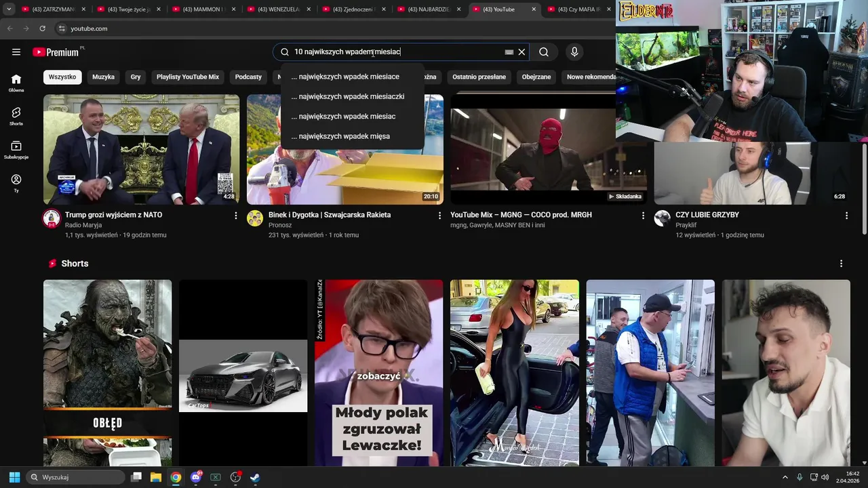This screenshot has height=488, width=868.
Task: Click the magnifier search button
Action: pos(544,52)
